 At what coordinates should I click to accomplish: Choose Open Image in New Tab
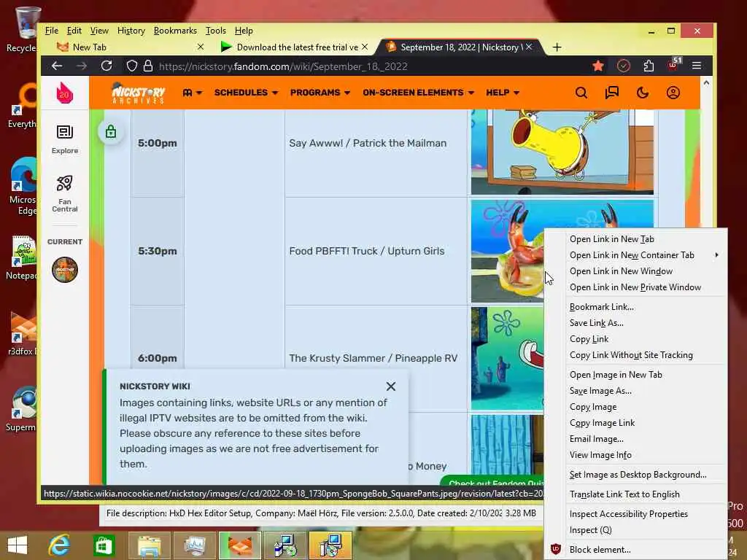coord(636,375)
